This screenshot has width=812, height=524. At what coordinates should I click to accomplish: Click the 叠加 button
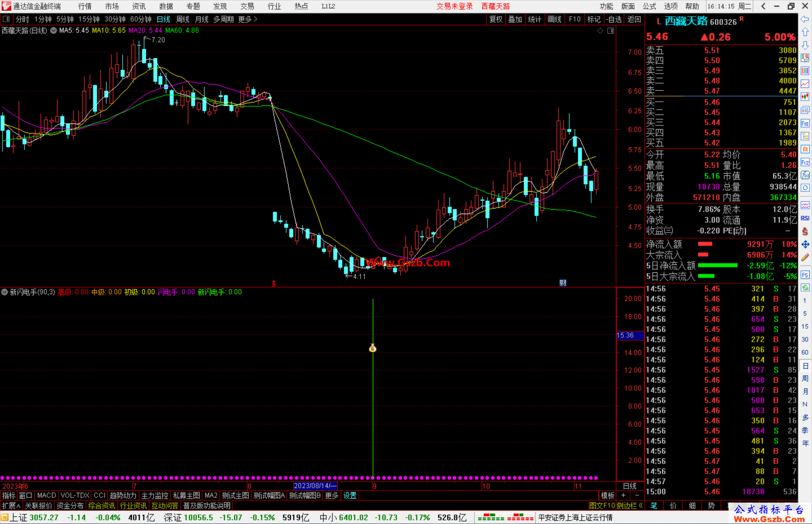click(515, 19)
